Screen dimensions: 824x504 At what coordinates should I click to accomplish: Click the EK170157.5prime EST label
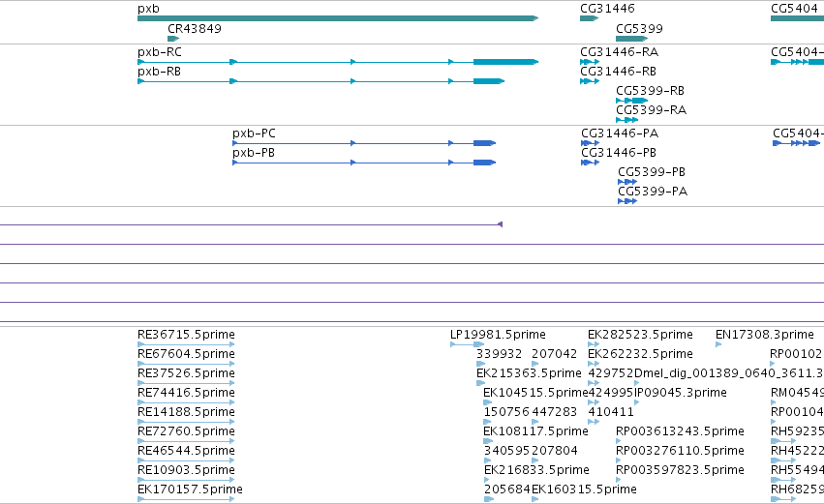click(x=190, y=489)
